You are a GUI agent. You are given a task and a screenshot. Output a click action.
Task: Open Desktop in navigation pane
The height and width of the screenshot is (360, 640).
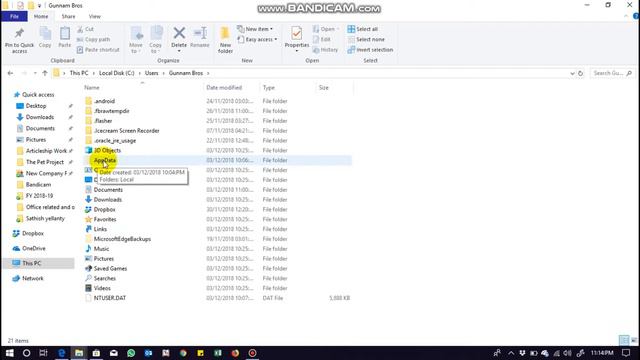pos(36,106)
